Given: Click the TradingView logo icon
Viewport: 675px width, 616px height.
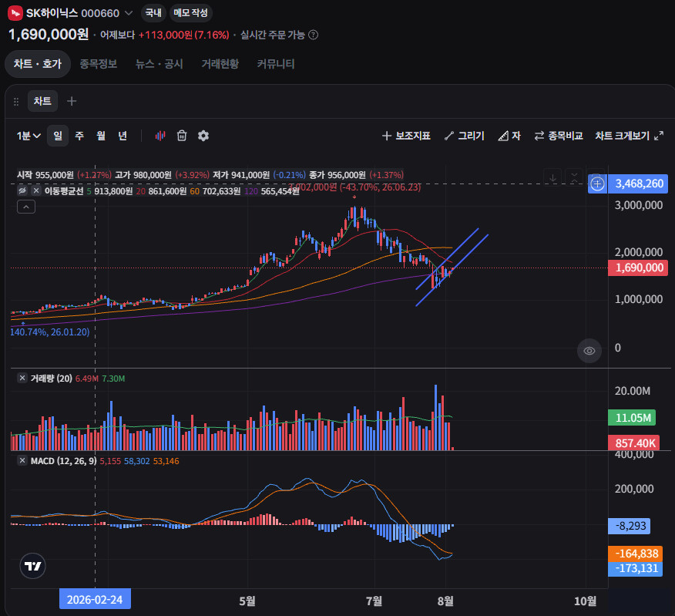Looking at the screenshot, I should tap(32, 566).
